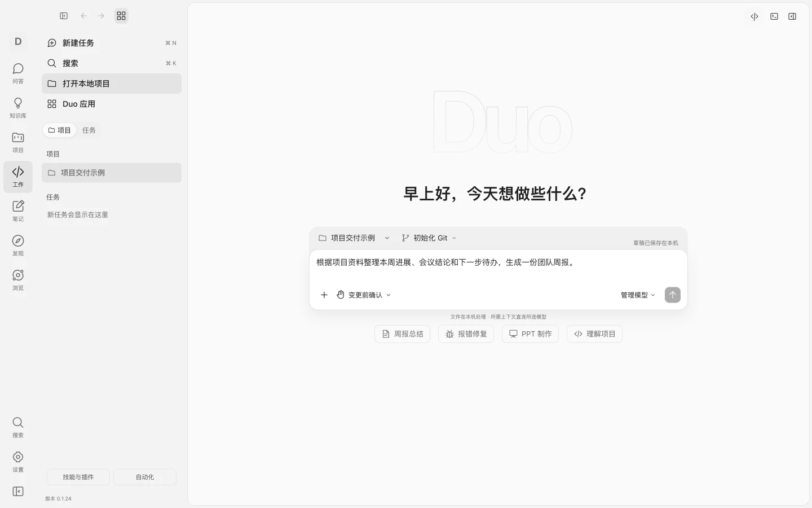The width and height of the screenshot is (812, 508).
Task: Select the 工作 code section
Action: click(x=18, y=177)
